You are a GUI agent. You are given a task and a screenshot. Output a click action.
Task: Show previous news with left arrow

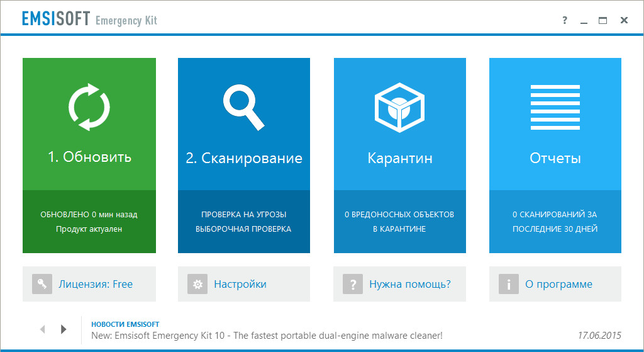43,329
